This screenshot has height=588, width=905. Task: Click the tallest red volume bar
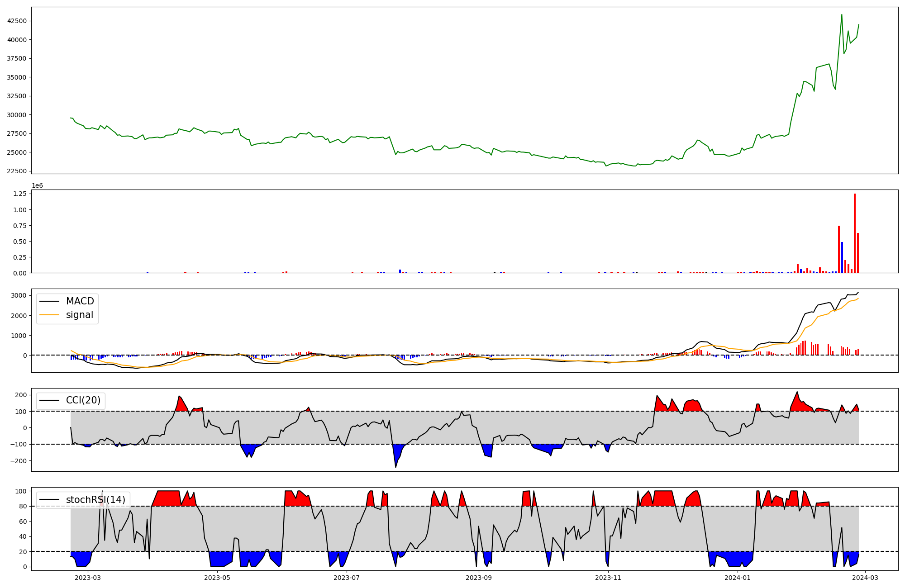pyautogui.click(x=854, y=233)
